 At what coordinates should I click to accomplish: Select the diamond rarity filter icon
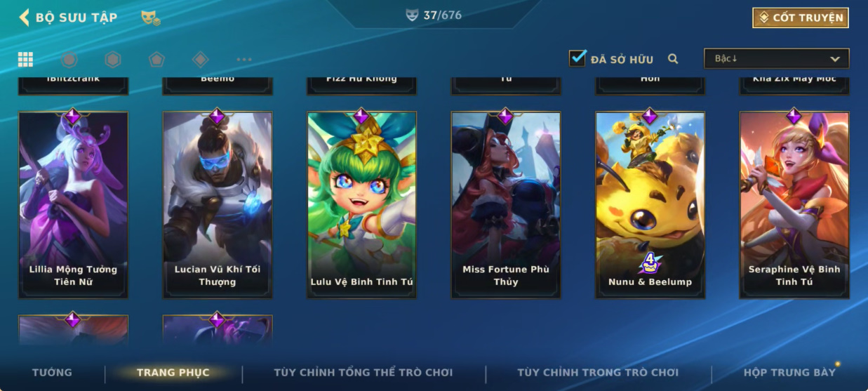pyautogui.click(x=201, y=60)
